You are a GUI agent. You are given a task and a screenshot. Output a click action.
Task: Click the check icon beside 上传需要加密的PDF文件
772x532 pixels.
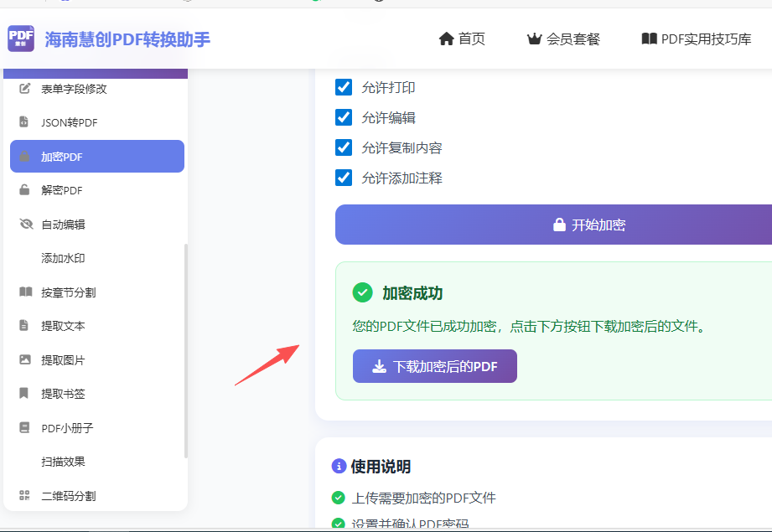coord(339,498)
